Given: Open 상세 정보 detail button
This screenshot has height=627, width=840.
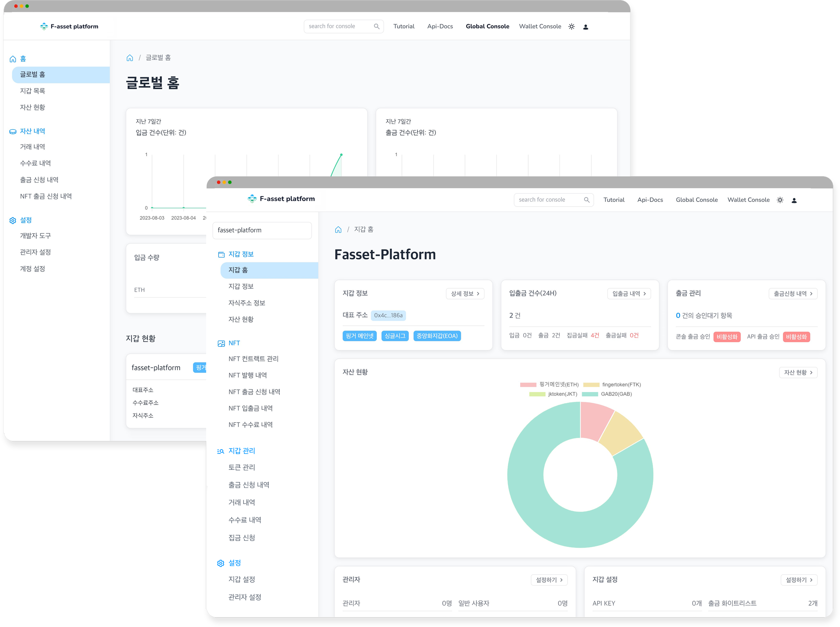Looking at the screenshot, I should coord(465,294).
